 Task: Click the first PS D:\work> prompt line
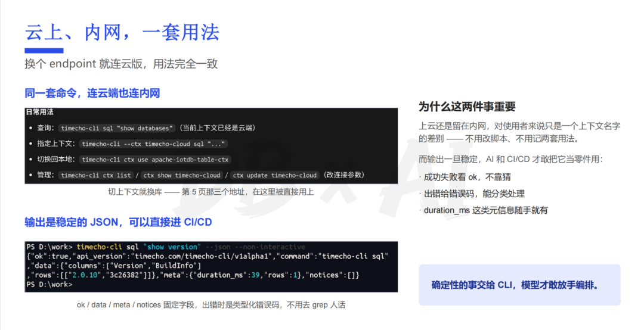[x=166, y=247]
